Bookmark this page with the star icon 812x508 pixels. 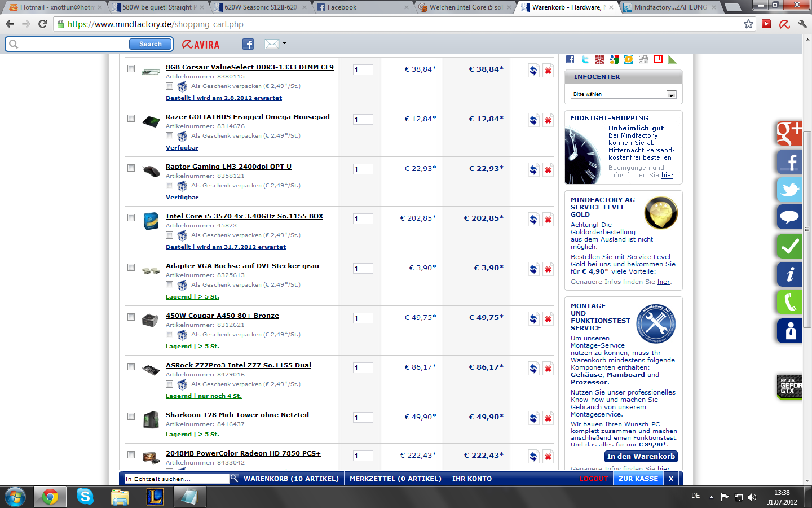point(748,24)
